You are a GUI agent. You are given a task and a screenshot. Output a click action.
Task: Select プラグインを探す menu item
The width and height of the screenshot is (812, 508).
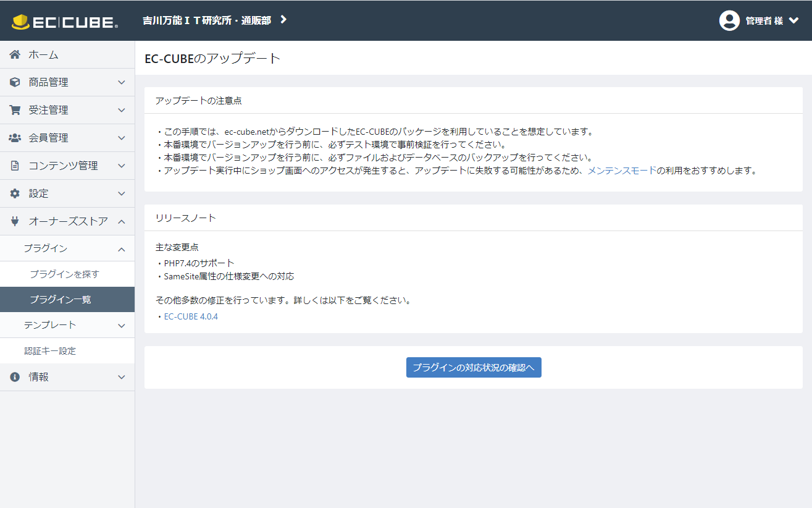pos(64,274)
